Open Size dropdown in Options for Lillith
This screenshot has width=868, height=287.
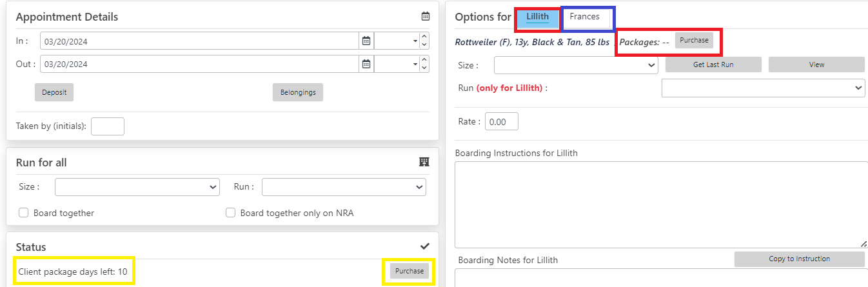click(576, 65)
